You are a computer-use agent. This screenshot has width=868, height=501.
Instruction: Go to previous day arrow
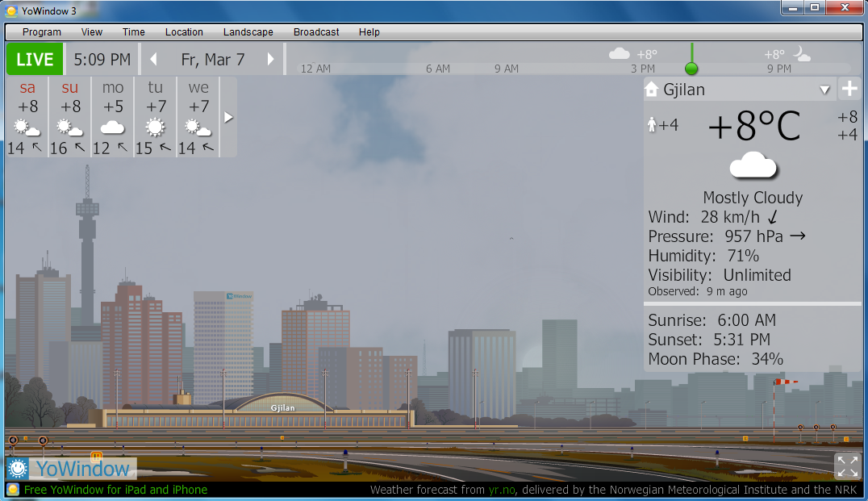click(153, 60)
